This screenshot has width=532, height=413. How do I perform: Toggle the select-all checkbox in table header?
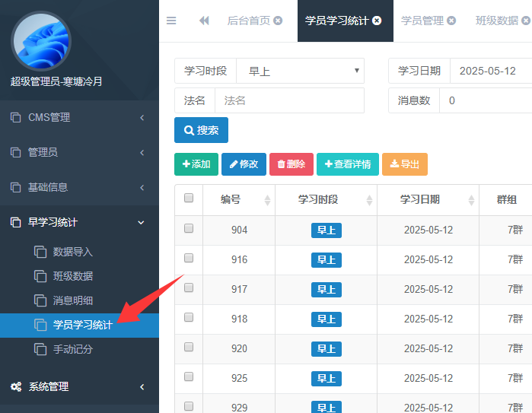pyautogui.click(x=189, y=199)
